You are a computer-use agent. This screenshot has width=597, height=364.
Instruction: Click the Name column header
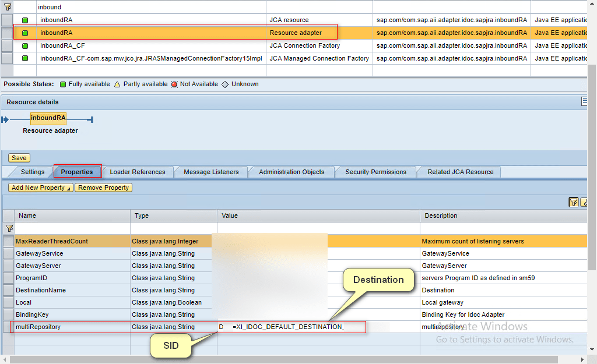point(27,215)
